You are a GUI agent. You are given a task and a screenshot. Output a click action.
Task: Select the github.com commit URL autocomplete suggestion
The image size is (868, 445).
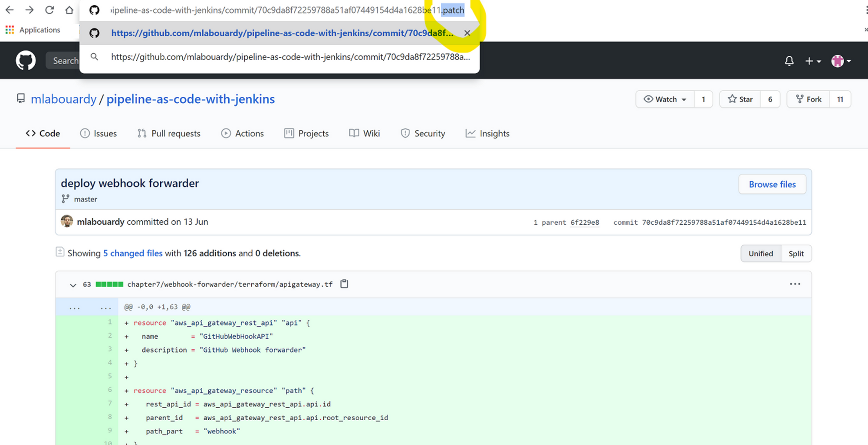[x=279, y=33]
